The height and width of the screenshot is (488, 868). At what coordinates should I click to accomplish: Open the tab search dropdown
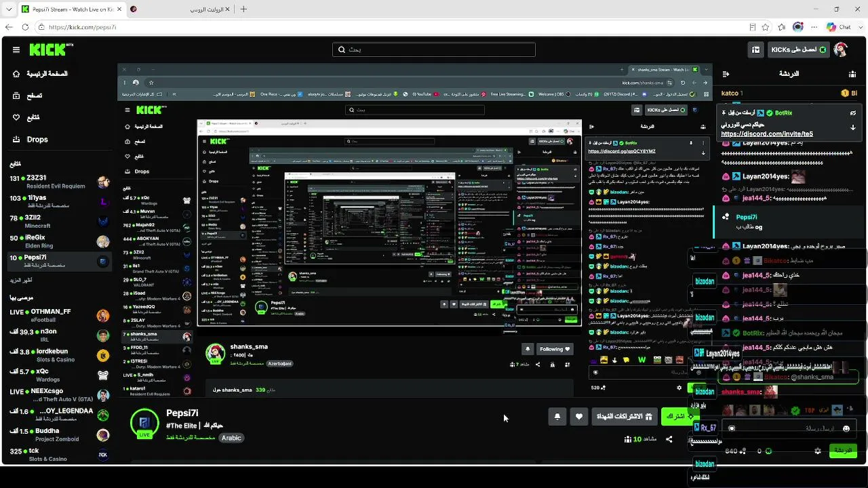(x=8, y=9)
